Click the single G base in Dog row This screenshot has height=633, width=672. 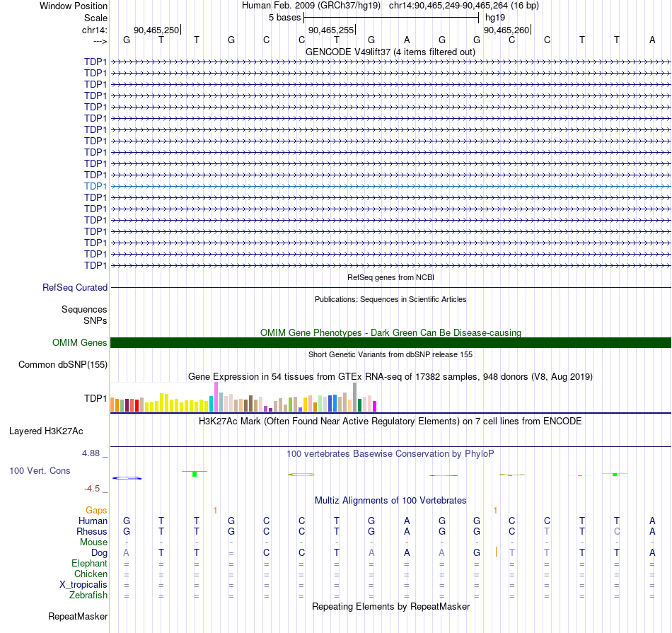coord(477,553)
